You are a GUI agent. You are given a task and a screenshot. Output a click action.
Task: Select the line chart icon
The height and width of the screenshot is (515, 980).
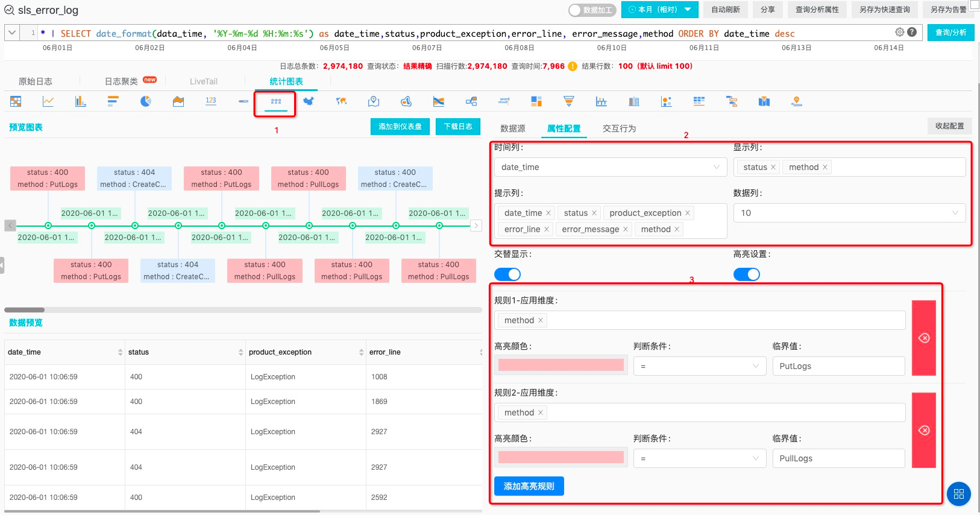click(48, 101)
